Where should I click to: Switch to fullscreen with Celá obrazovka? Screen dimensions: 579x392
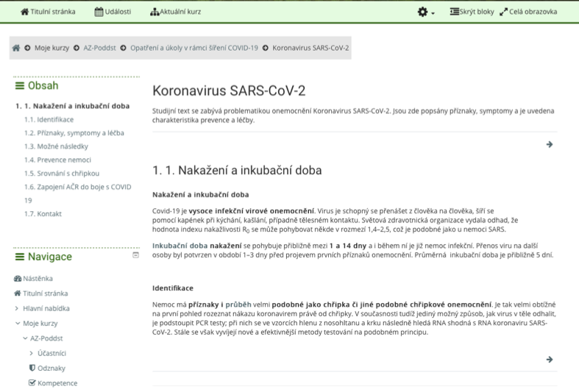pyautogui.click(x=528, y=12)
